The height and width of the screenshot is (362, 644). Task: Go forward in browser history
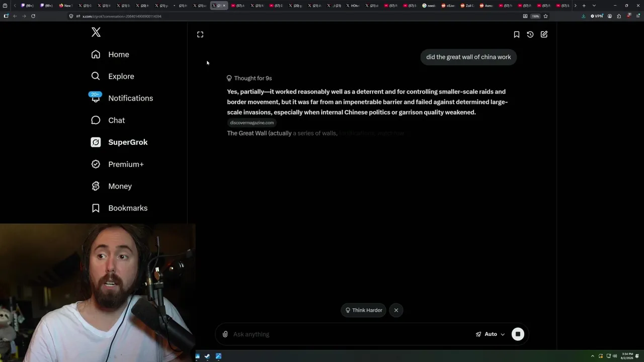pos(24,16)
